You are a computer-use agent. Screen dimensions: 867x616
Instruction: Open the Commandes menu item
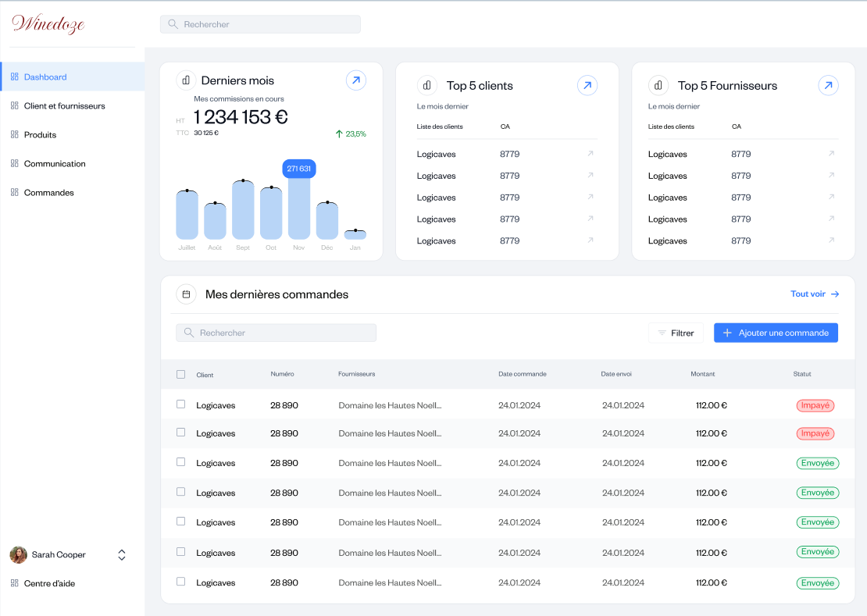(48, 193)
